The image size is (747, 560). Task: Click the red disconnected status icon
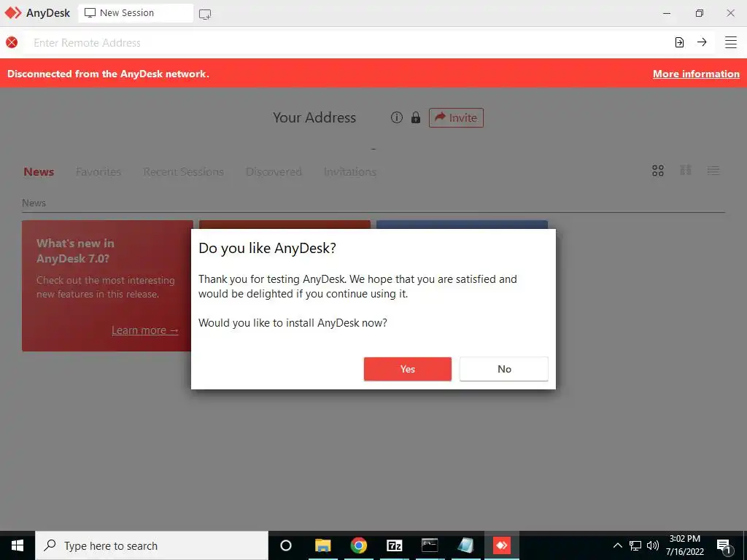[x=12, y=42]
